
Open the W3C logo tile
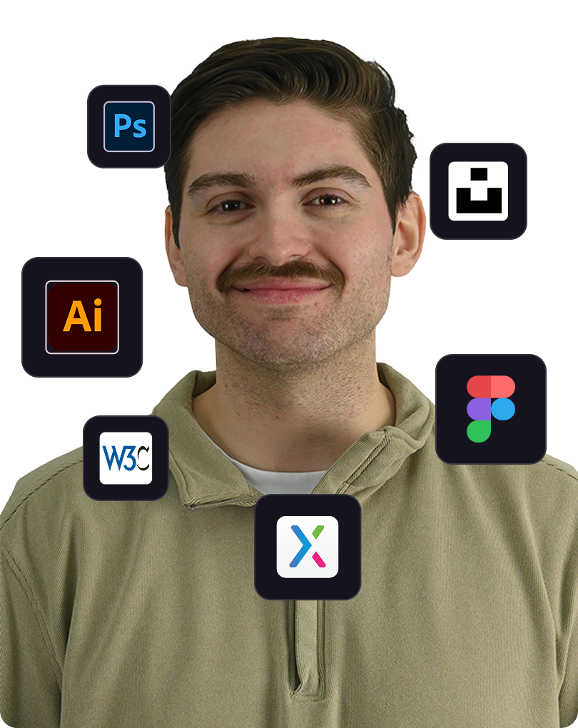[126, 457]
